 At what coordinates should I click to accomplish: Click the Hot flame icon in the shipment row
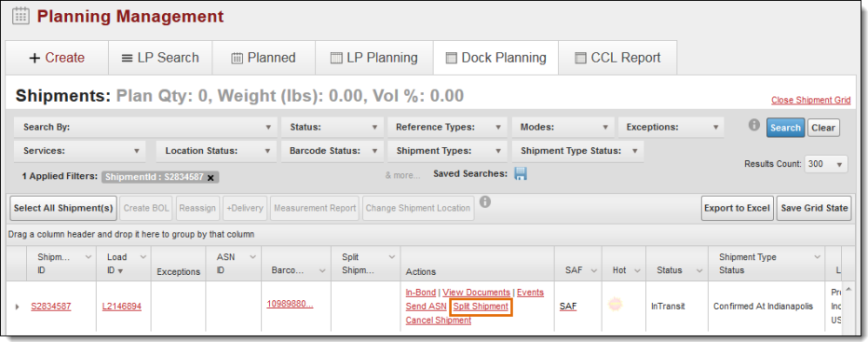[615, 305]
